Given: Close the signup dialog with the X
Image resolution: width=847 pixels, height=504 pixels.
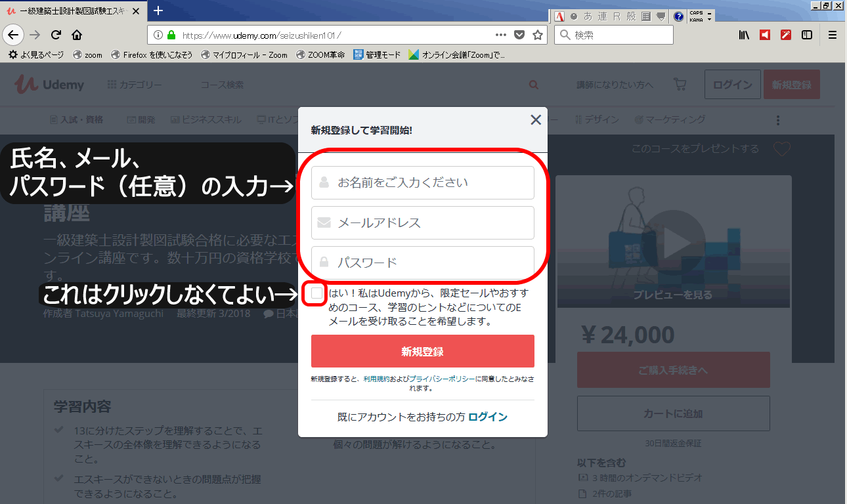Looking at the screenshot, I should (536, 119).
